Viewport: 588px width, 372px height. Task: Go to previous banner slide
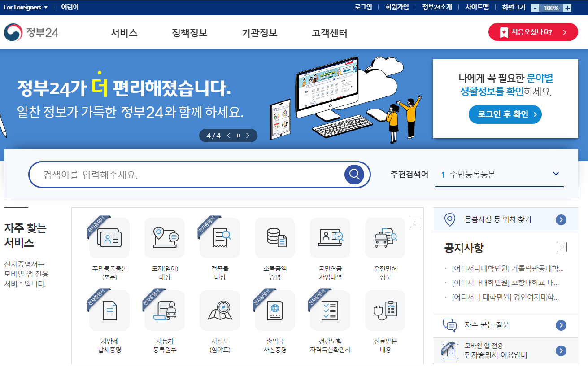pyautogui.click(x=229, y=136)
